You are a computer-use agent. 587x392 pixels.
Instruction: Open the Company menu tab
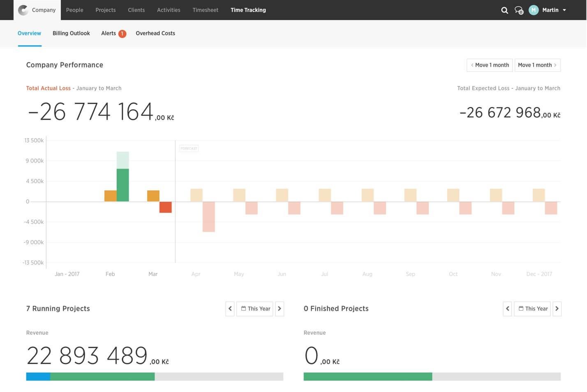point(37,10)
